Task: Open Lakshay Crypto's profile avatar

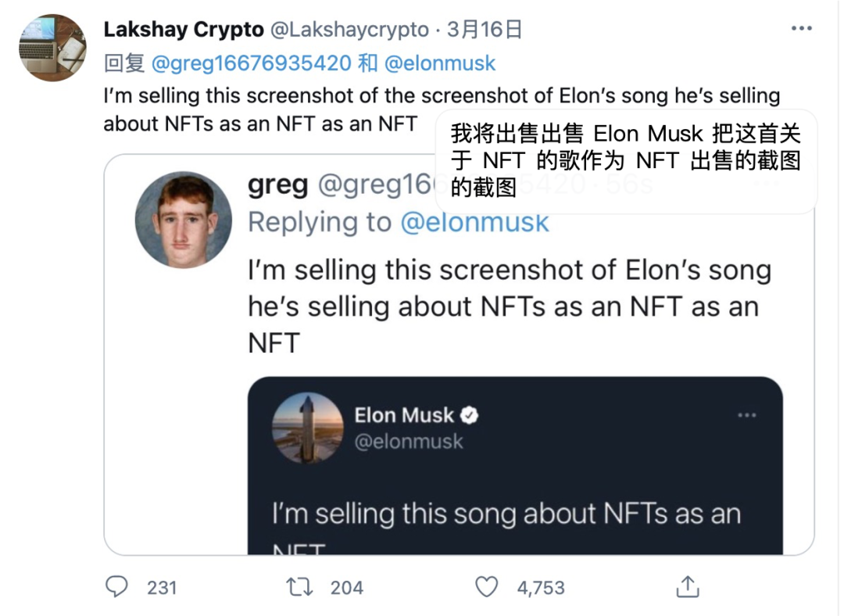Action: point(52,48)
